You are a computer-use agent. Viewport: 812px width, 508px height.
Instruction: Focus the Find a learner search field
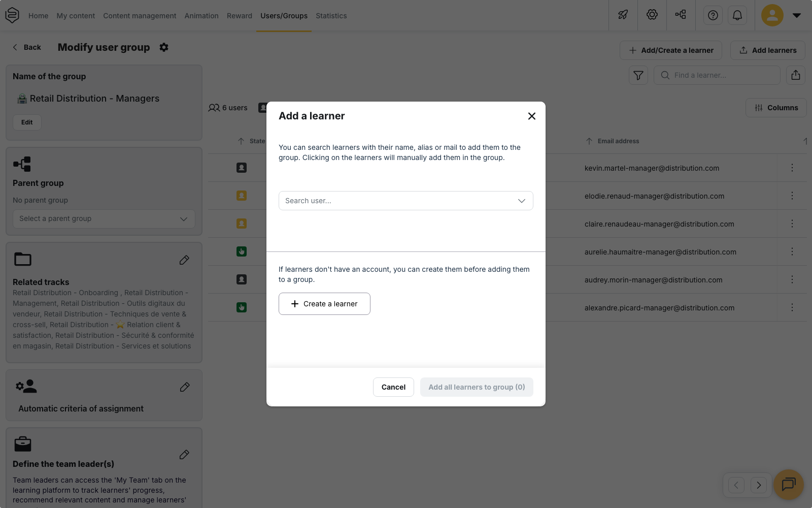click(717, 75)
